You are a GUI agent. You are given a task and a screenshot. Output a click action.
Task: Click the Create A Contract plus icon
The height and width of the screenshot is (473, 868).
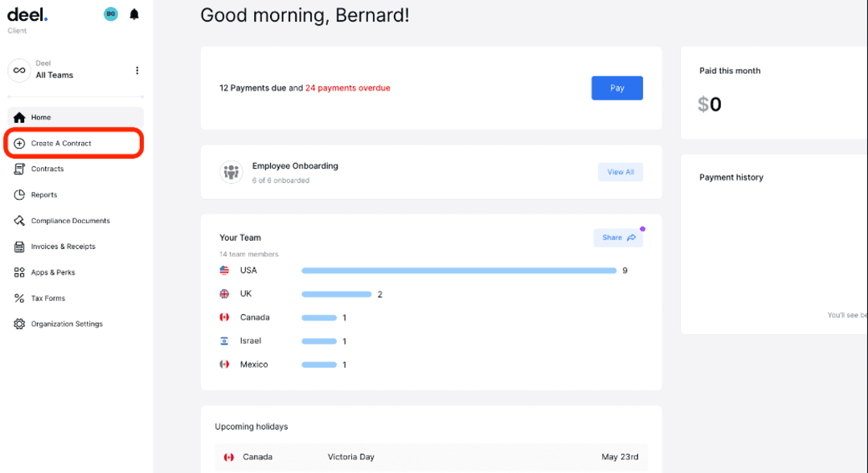click(x=18, y=142)
